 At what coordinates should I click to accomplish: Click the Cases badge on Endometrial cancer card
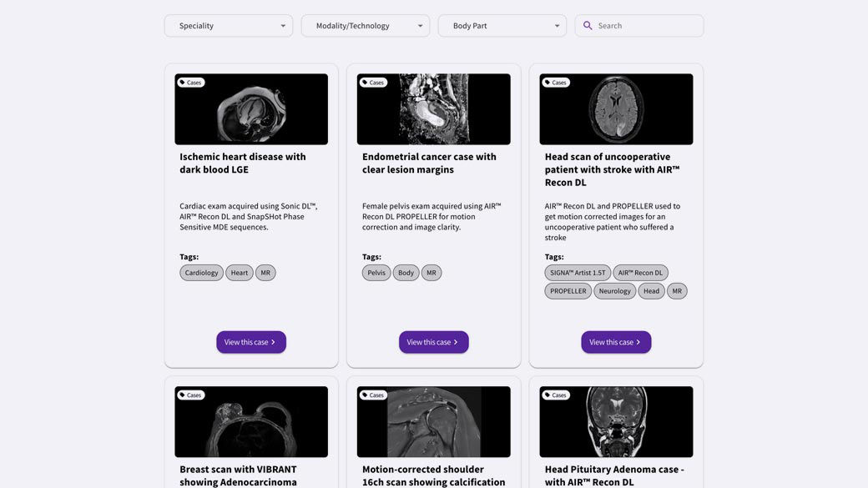tap(373, 83)
